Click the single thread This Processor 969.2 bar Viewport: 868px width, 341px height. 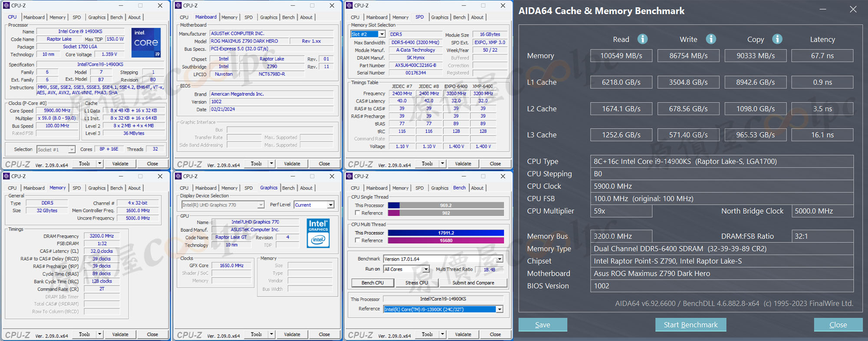[446, 205]
